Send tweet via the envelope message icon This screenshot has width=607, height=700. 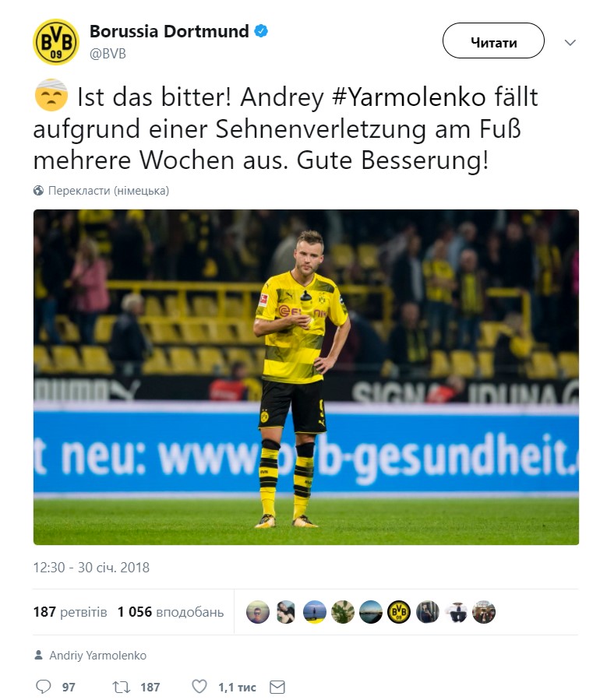(x=277, y=687)
